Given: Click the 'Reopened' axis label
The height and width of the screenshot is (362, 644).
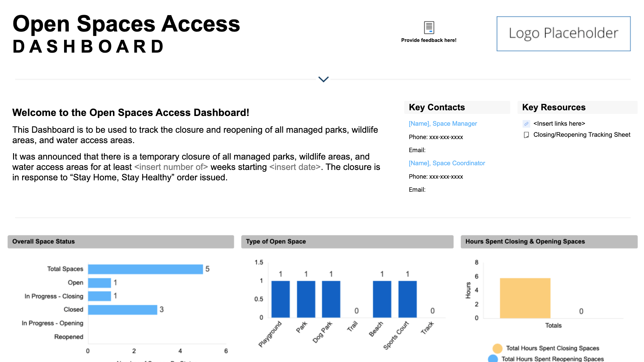Looking at the screenshot, I should pos(69,337).
